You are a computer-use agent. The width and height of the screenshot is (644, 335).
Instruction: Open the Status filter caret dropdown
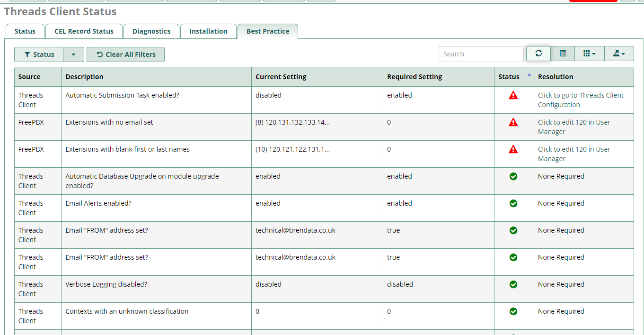click(x=73, y=54)
